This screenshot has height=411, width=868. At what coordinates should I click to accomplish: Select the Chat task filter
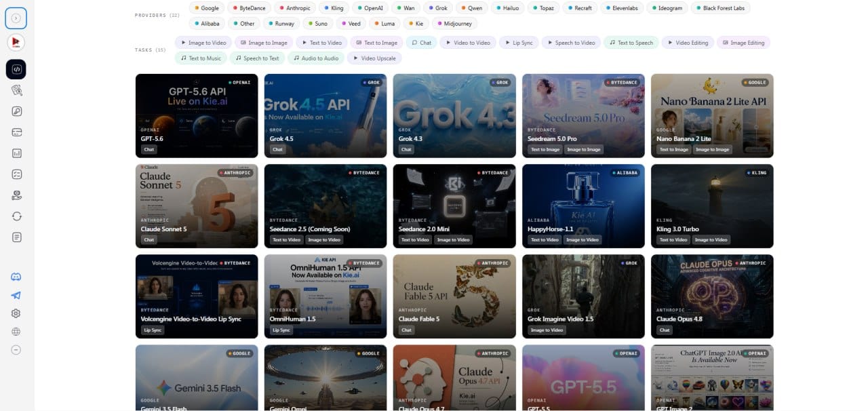tap(421, 43)
